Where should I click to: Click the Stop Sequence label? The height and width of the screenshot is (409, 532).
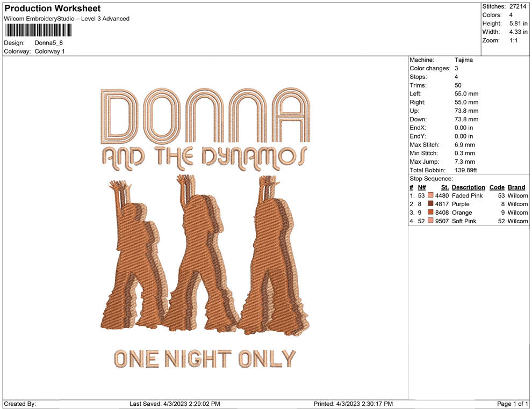431,179
